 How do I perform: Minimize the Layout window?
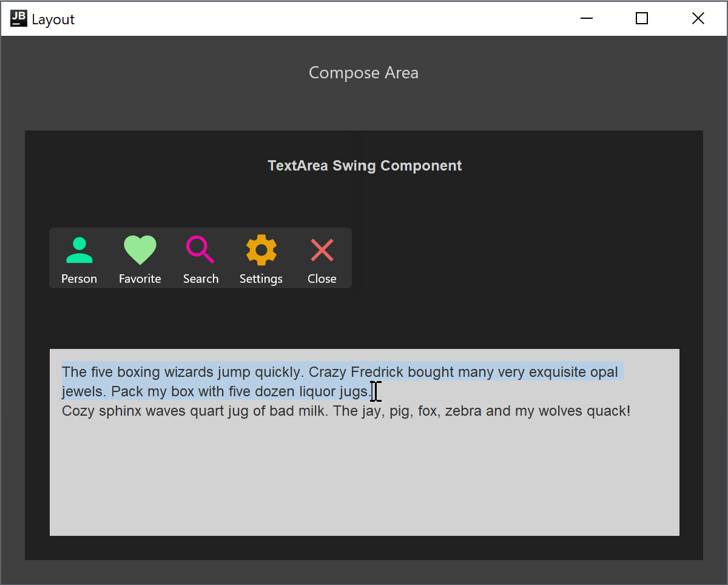point(586,19)
